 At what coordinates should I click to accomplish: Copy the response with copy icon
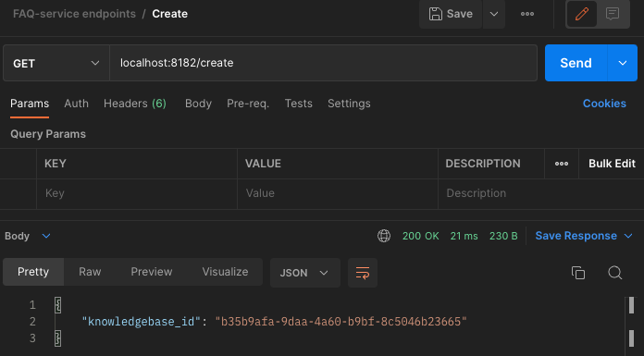tap(578, 273)
